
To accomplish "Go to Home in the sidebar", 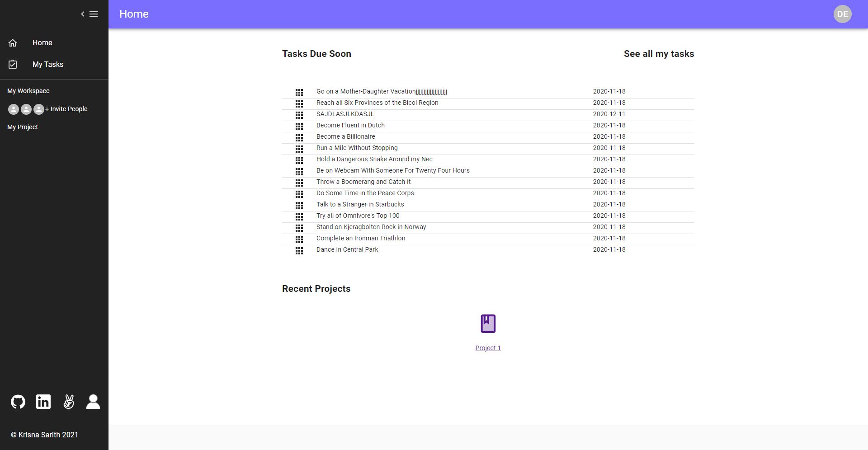I will point(42,43).
